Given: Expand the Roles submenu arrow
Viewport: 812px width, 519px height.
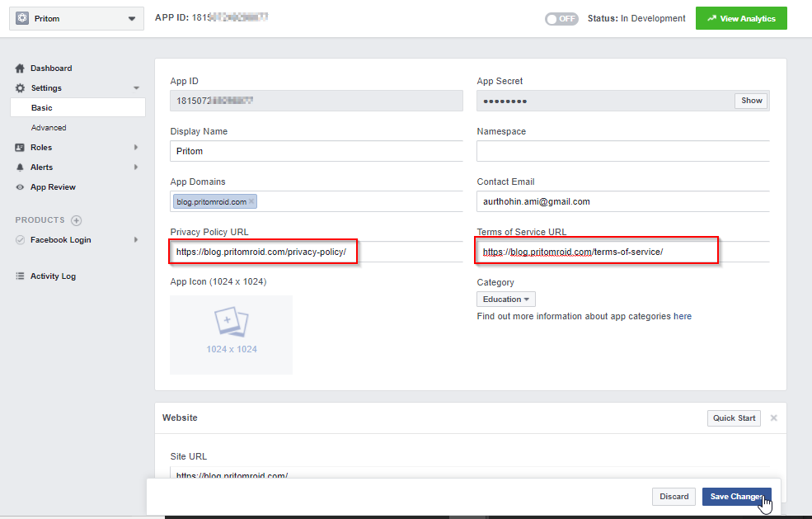Looking at the screenshot, I should point(136,147).
